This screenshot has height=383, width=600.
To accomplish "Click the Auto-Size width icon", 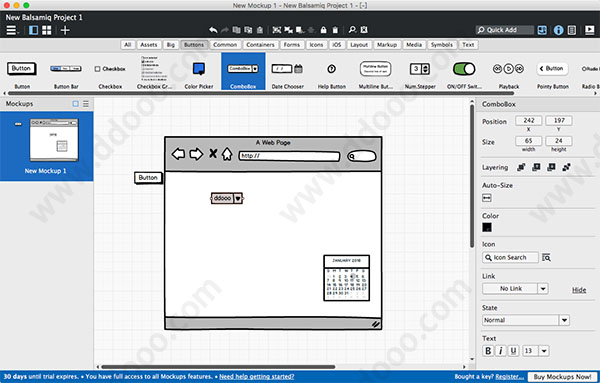I will tap(487, 198).
